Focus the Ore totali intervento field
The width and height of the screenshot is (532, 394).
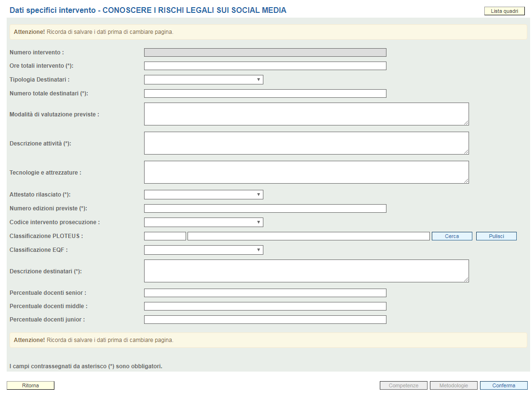[x=265, y=66]
